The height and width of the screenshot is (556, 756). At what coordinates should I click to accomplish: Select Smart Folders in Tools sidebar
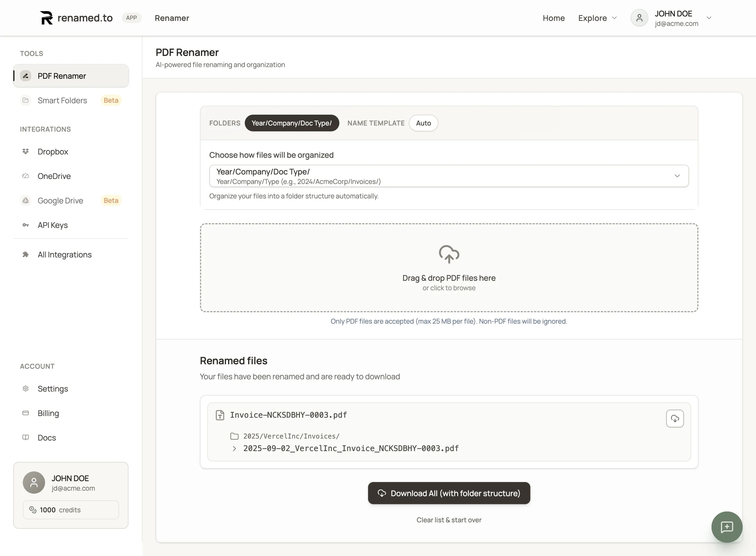(x=62, y=100)
